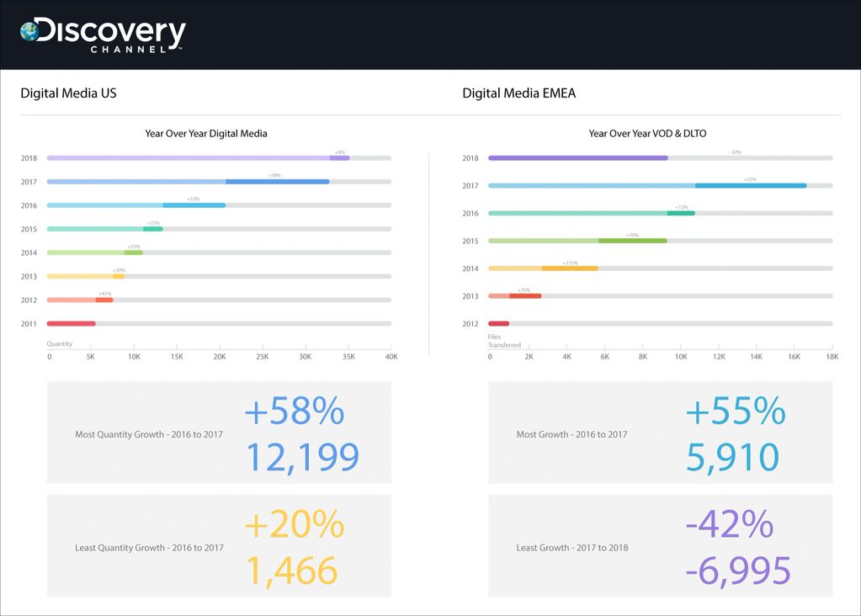The height and width of the screenshot is (616, 861).
Task: Click the 10K tick on the EMEA axis
Action: (681, 356)
